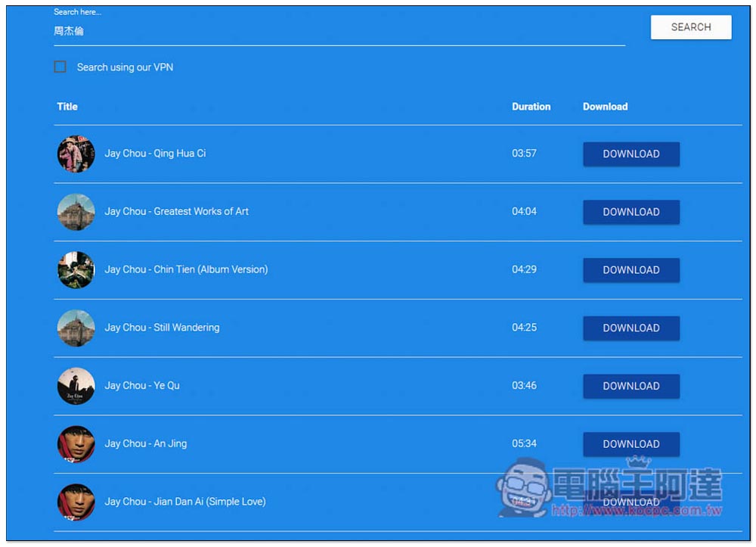
Task: Click the Download column header
Action: click(605, 107)
